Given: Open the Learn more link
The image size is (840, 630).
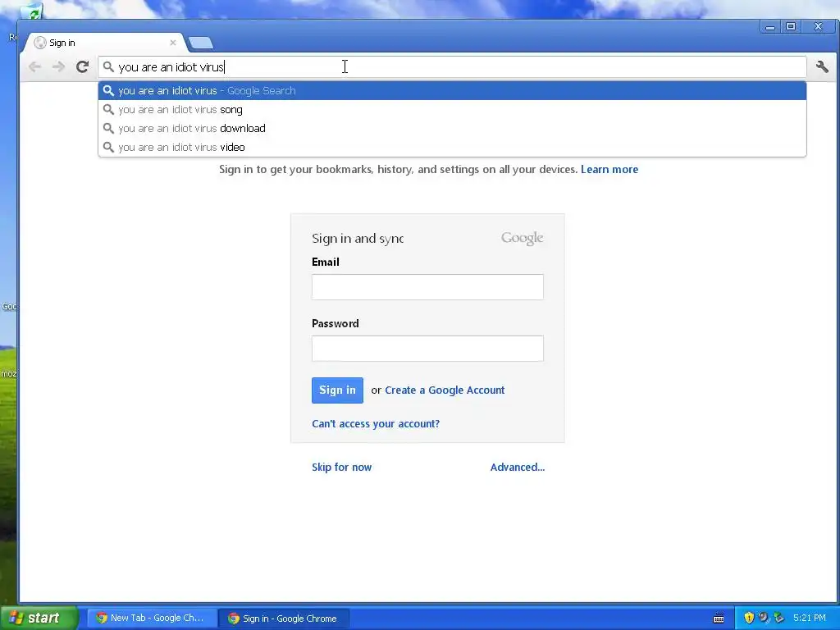Looking at the screenshot, I should pyautogui.click(x=609, y=169).
